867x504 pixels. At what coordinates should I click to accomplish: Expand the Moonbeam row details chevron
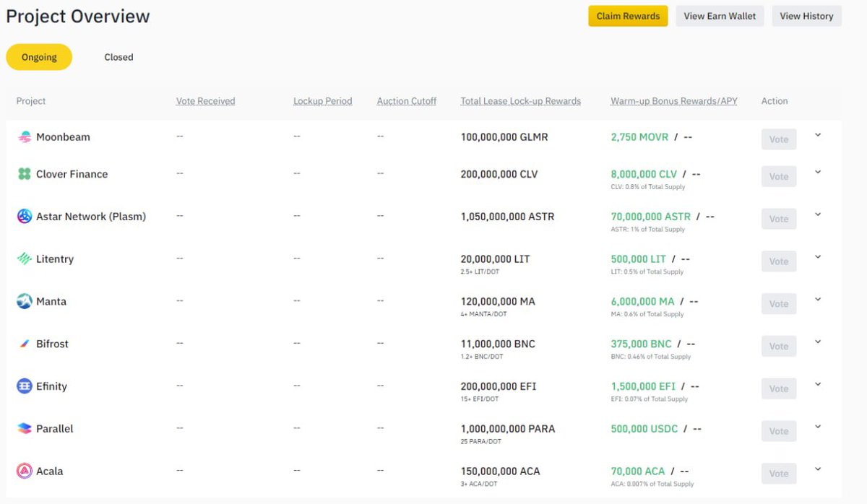click(818, 135)
